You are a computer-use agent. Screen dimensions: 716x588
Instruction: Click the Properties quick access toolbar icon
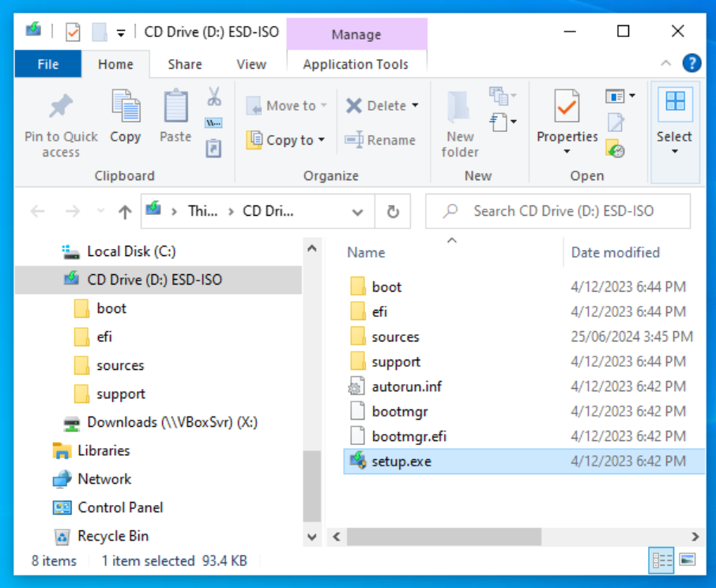coord(73,32)
